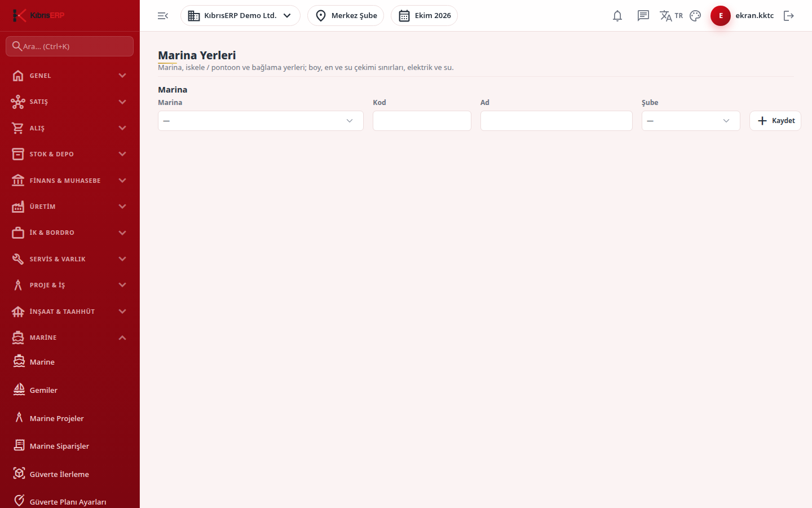Expand the SATIŞ menu section
The width and height of the screenshot is (812, 508).
pos(70,102)
